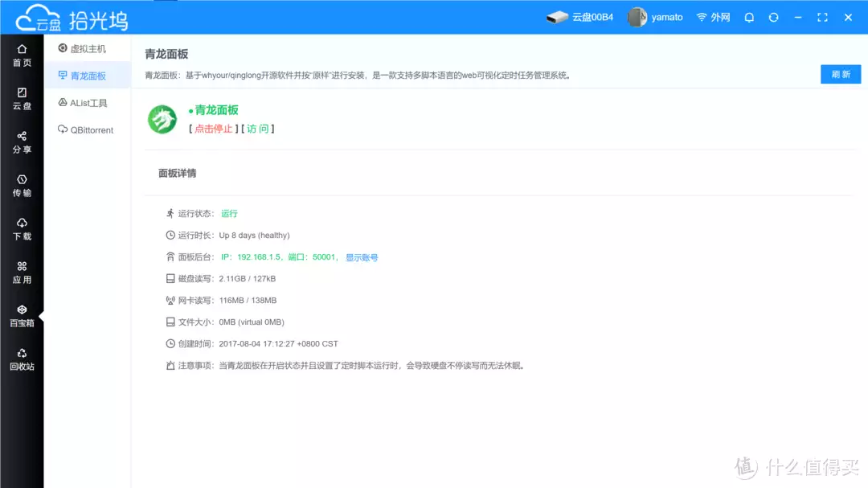The width and height of the screenshot is (868, 488).
Task: Minimize the window
Action: click(798, 17)
